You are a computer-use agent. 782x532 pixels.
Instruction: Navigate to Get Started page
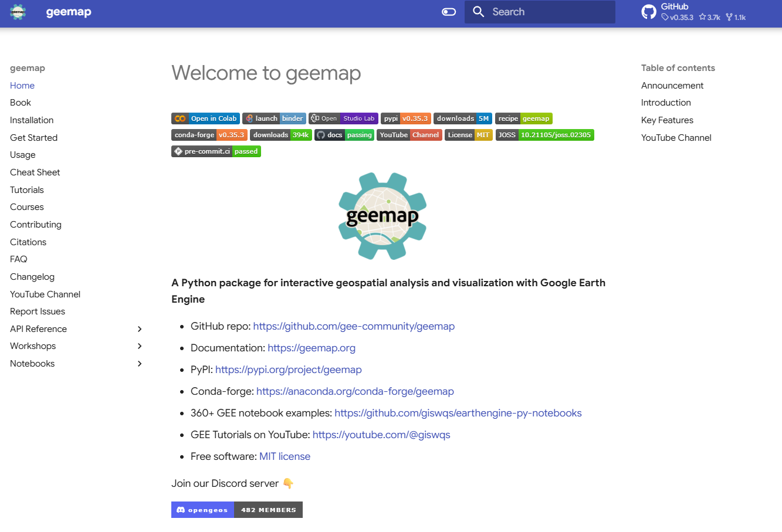pos(34,138)
